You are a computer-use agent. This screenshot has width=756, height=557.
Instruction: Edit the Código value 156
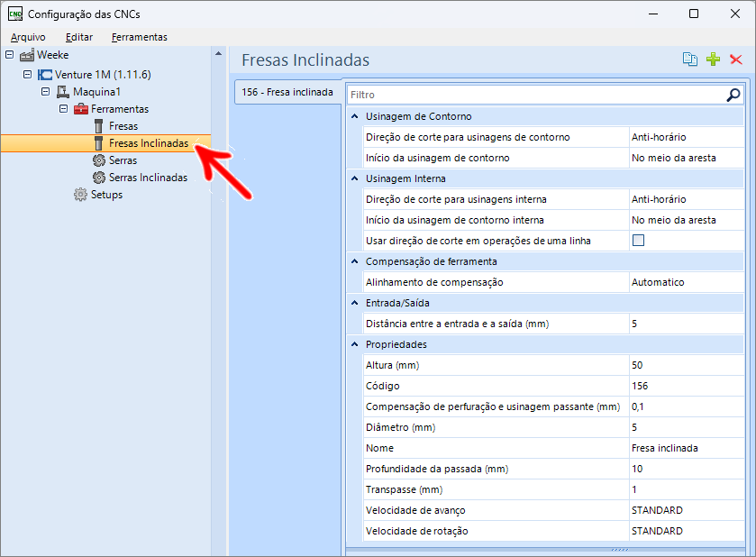pos(686,386)
